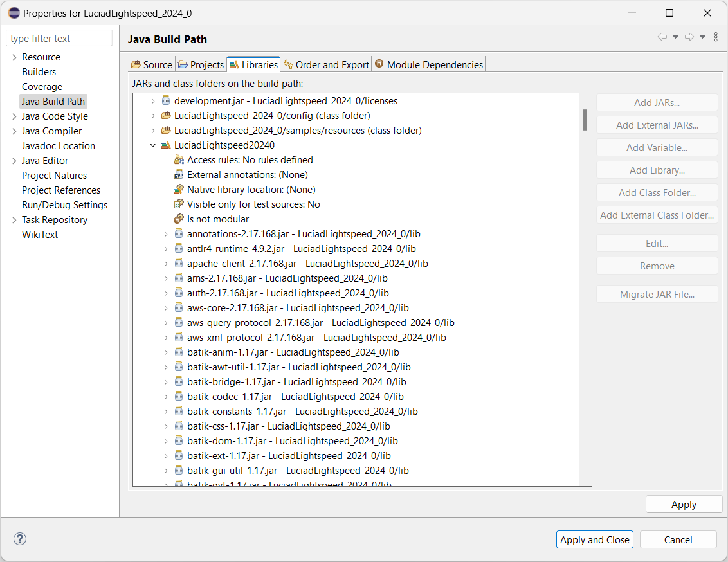Click the annotations-2.17.168.jar icon

click(x=179, y=234)
